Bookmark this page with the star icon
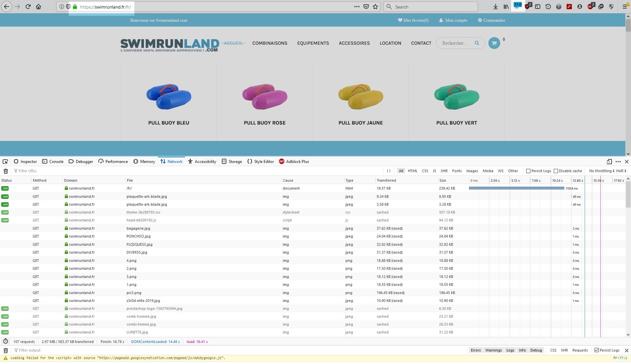The width and height of the screenshot is (631, 364). pos(375,7)
